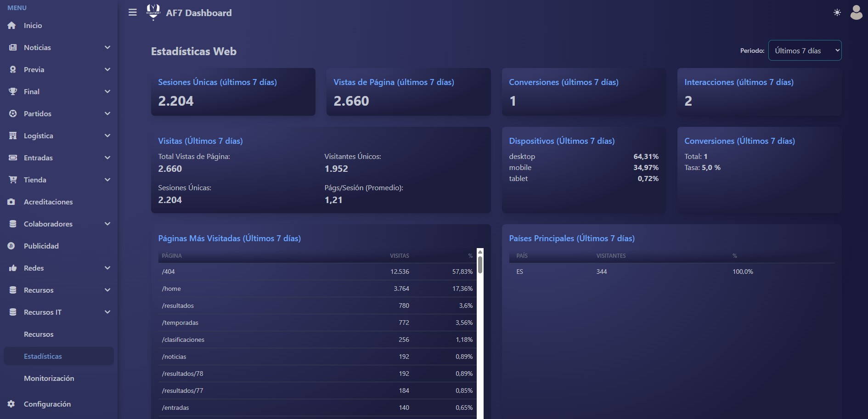Select the Estadísticas menu item
Screen dimensions: 868x419
tap(59, 356)
